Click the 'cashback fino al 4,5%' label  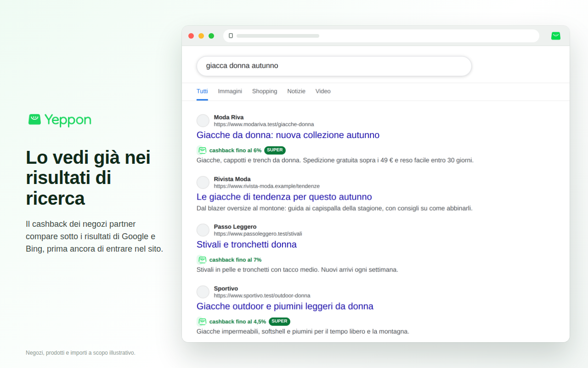[237, 322]
